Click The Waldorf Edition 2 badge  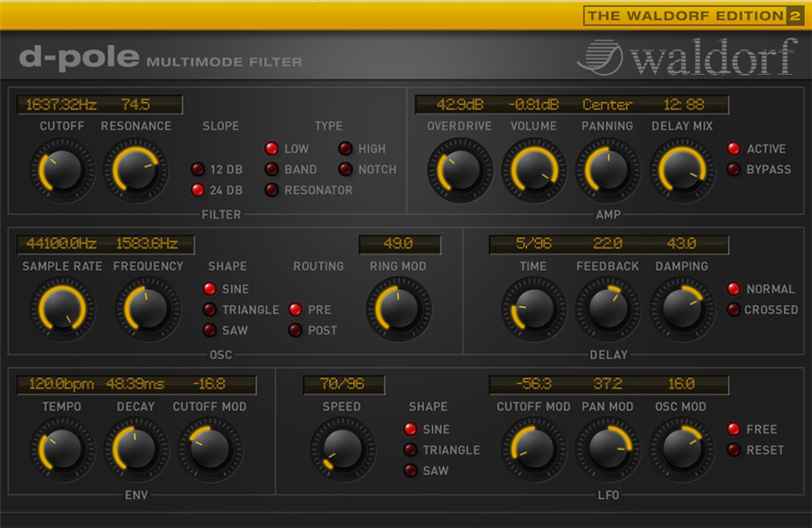[694, 15]
